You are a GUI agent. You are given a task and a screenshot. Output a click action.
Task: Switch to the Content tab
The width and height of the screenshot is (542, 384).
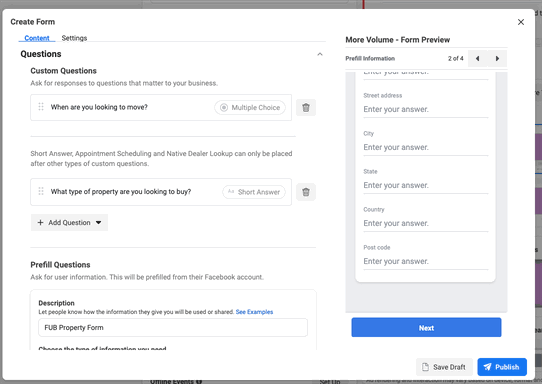(x=37, y=38)
